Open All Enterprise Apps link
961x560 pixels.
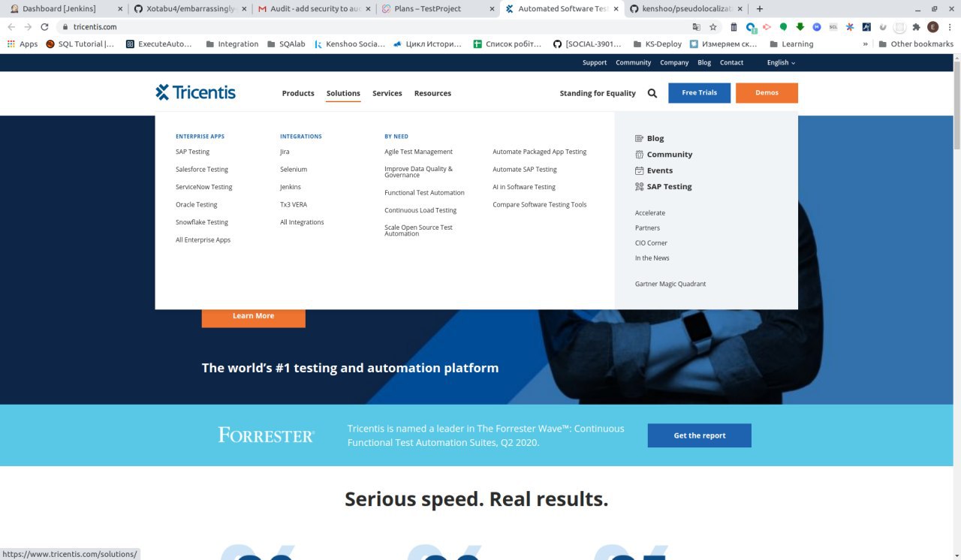click(203, 240)
